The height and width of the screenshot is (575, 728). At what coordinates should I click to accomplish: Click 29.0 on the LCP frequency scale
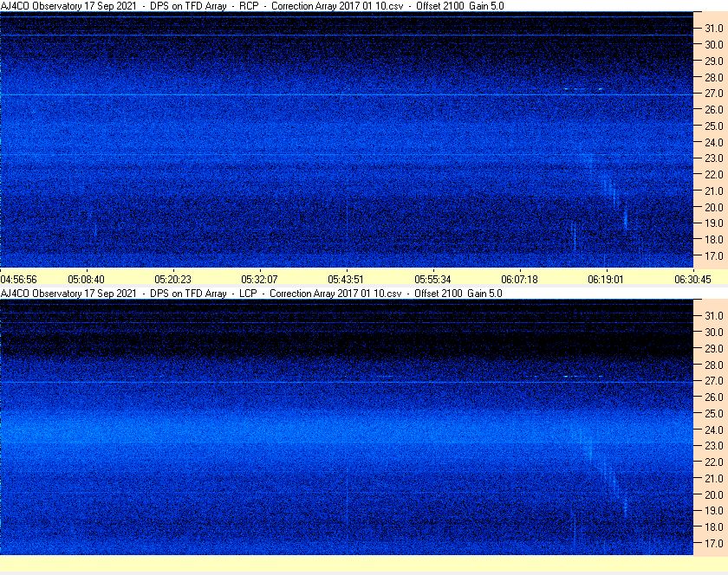(x=714, y=348)
